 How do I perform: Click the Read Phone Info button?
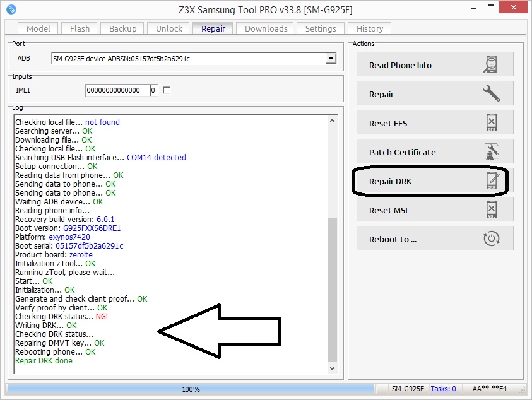435,64
